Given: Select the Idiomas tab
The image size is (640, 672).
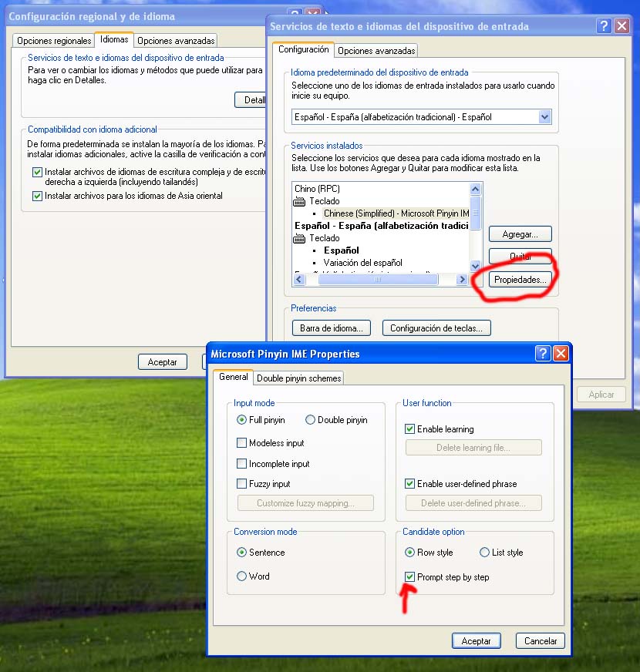Looking at the screenshot, I should tap(114, 39).
